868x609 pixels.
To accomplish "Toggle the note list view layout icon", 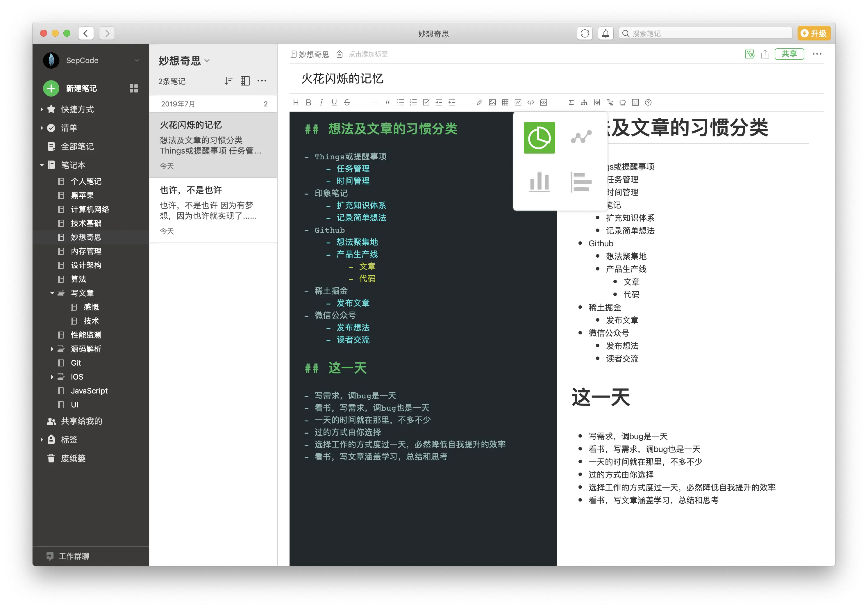I will tap(245, 81).
